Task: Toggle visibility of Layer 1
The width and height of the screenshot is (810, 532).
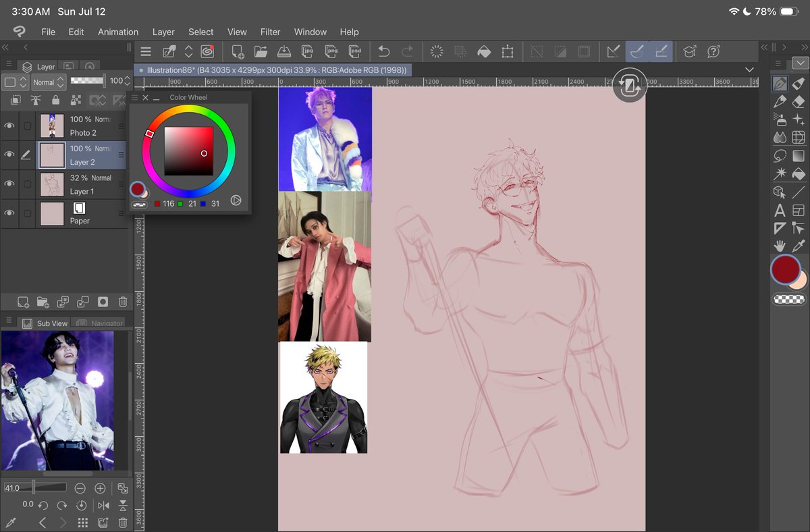Action: pyautogui.click(x=9, y=184)
